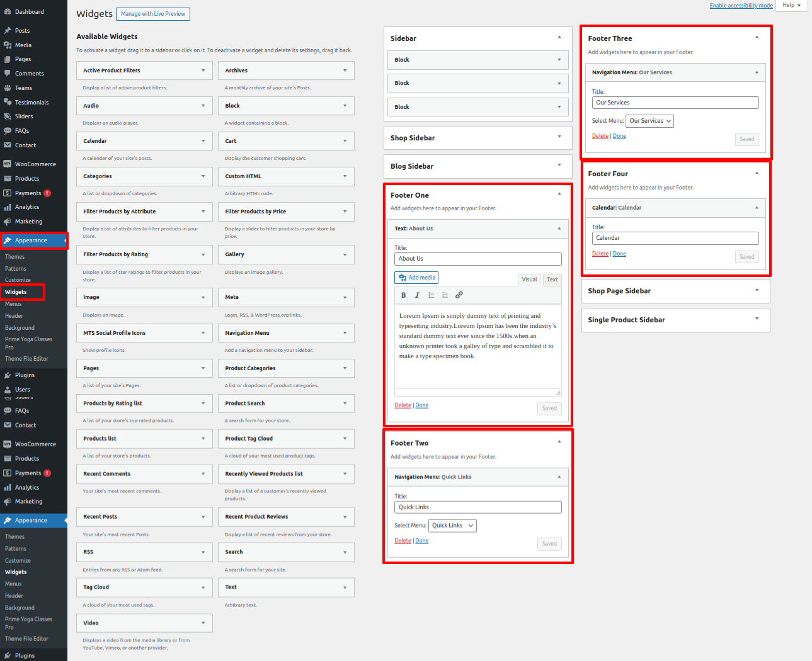Click Done in the Our Services widget
The image size is (812, 661).
click(619, 136)
